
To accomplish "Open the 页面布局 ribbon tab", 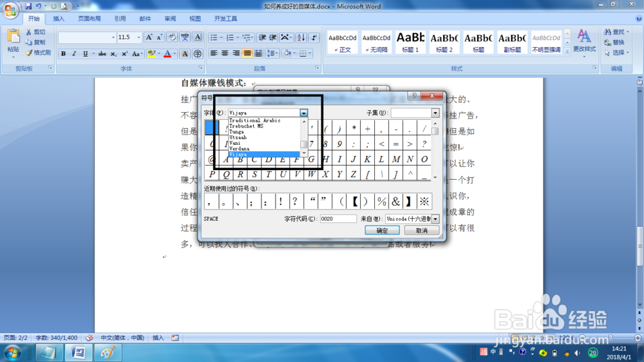I will (89, 19).
